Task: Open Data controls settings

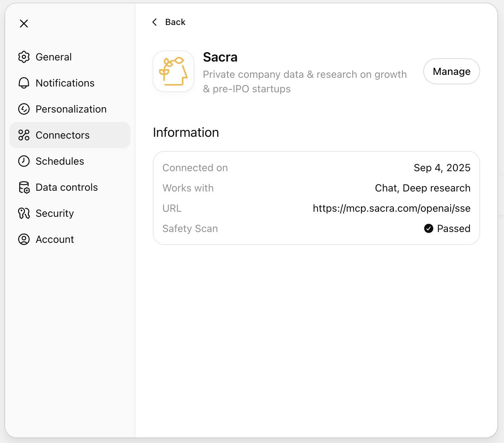Action: tap(70, 187)
